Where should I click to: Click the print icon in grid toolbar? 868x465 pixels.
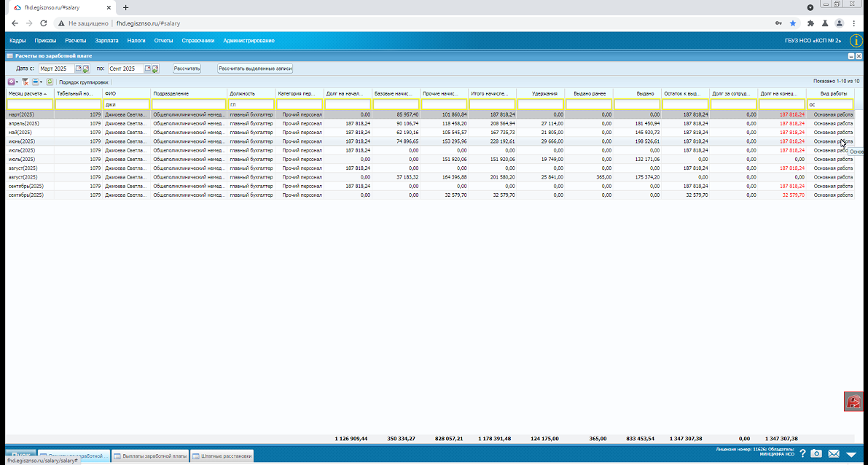(x=36, y=82)
